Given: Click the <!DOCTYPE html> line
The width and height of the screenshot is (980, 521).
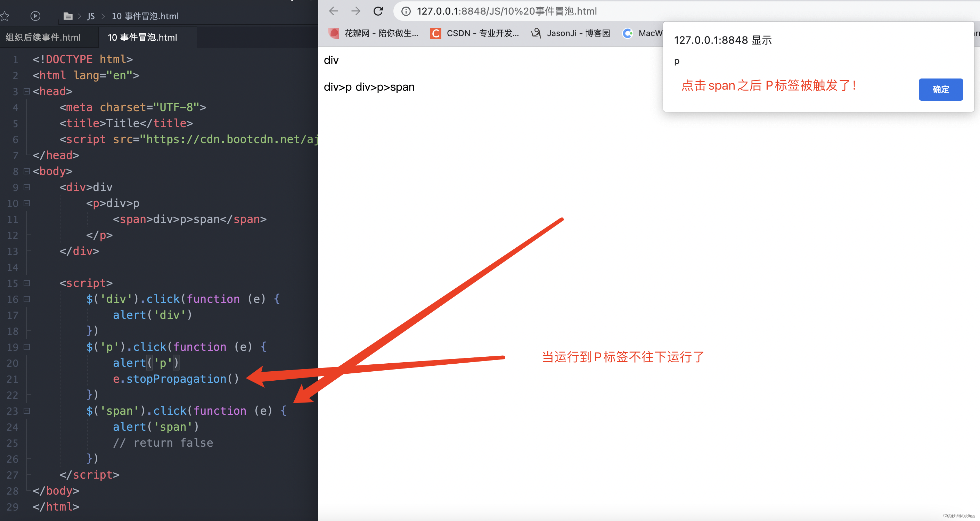Looking at the screenshot, I should (x=83, y=59).
